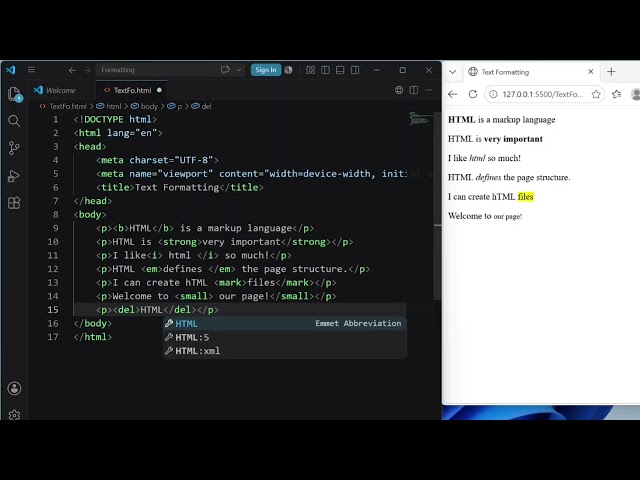Click the text Welcome to our page! in the browser
This screenshot has height=480, width=640.
pyautogui.click(x=485, y=216)
